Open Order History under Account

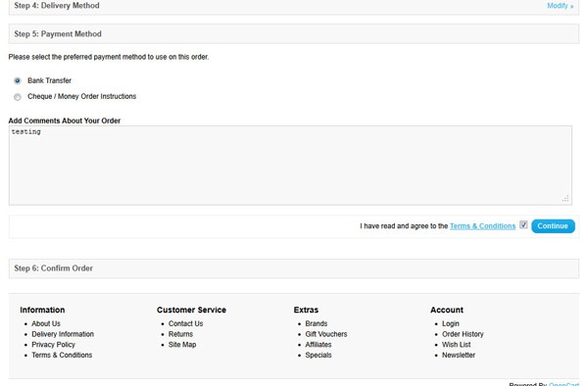[463, 334]
